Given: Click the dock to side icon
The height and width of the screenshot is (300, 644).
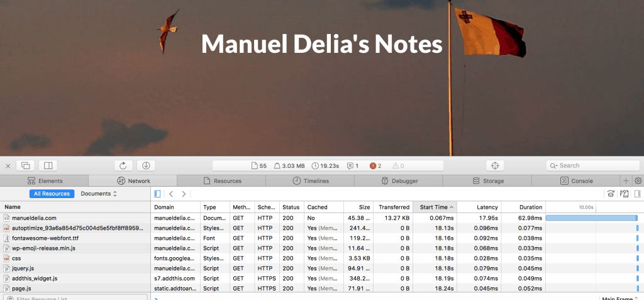Looking at the screenshot, I should tap(47, 165).
